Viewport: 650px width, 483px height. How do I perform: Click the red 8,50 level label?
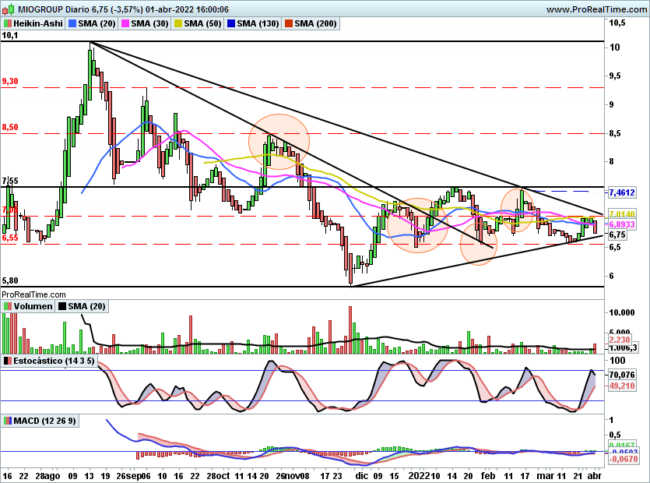11,127
